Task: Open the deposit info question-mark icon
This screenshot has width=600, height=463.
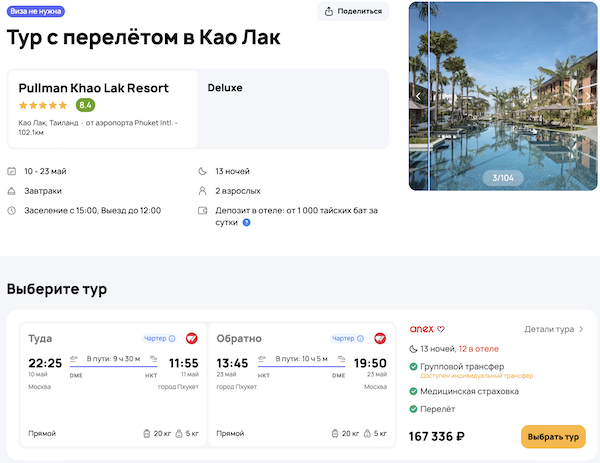Action: pos(246,222)
